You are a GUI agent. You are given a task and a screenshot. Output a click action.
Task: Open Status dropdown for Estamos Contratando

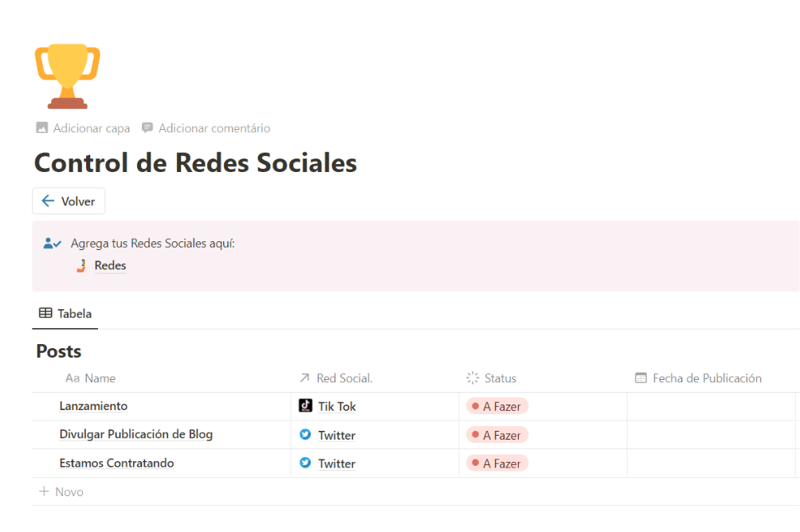coord(497,464)
